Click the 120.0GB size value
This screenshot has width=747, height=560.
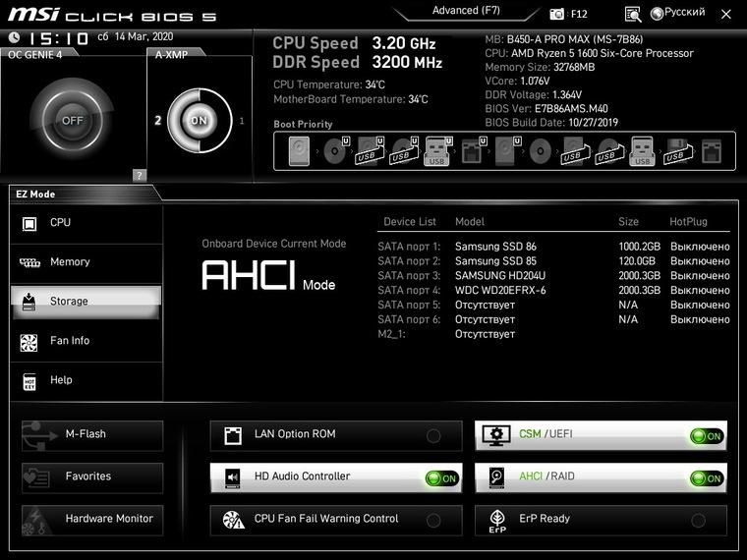point(637,261)
